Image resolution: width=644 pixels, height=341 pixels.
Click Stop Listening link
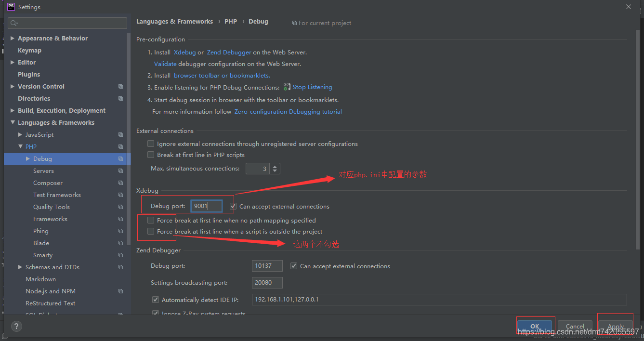click(312, 87)
